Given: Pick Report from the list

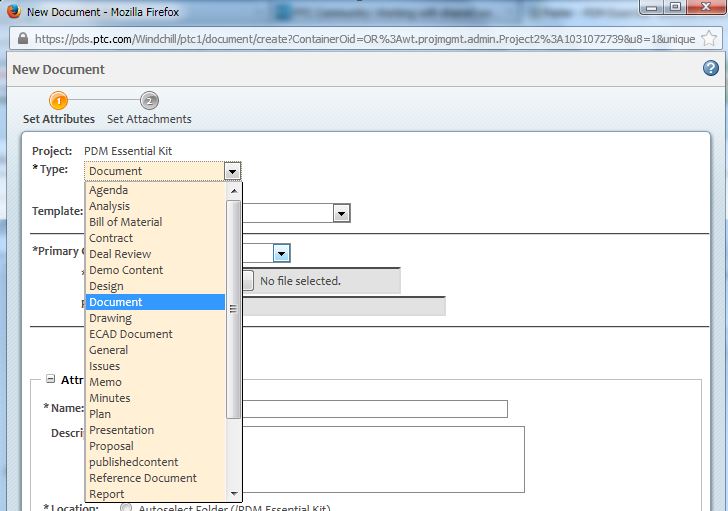Looking at the screenshot, I should tap(155, 494).
